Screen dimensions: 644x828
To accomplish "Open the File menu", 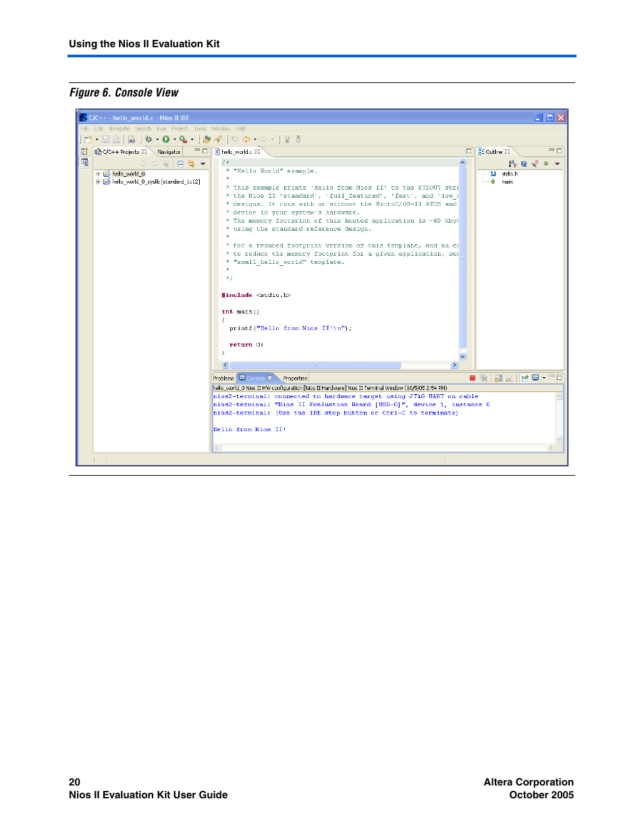I will (x=84, y=128).
